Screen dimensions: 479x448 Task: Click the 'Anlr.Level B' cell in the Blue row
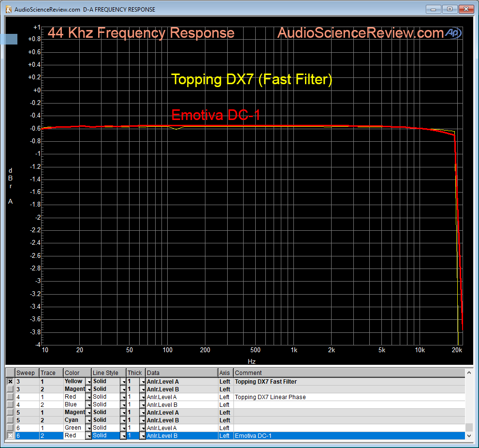tap(182, 405)
